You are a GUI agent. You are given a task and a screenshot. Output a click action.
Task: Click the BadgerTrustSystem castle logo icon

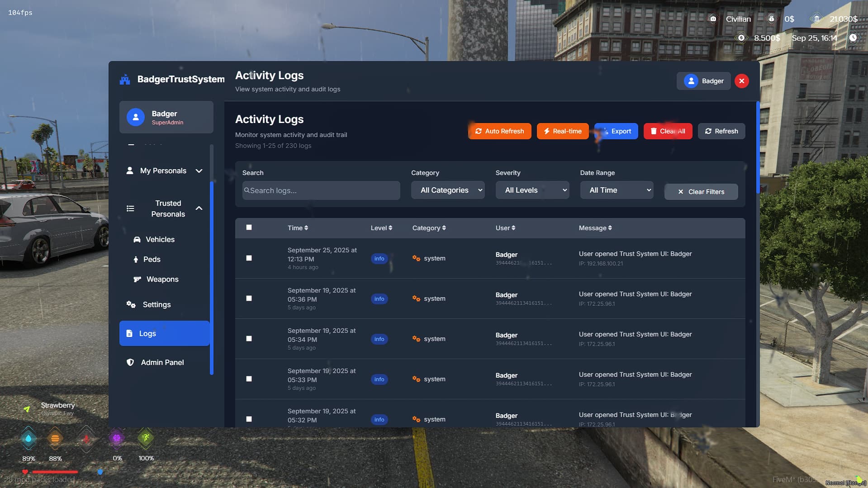coord(125,80)
